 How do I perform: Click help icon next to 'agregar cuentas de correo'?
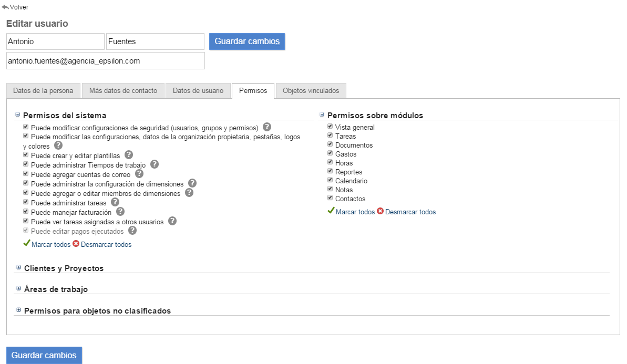(x=139, y=173)
